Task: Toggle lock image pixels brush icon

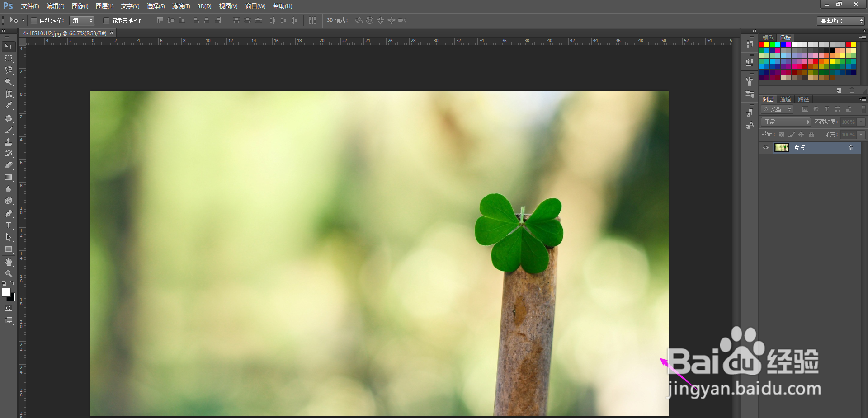Action: (x=792, y=135)
